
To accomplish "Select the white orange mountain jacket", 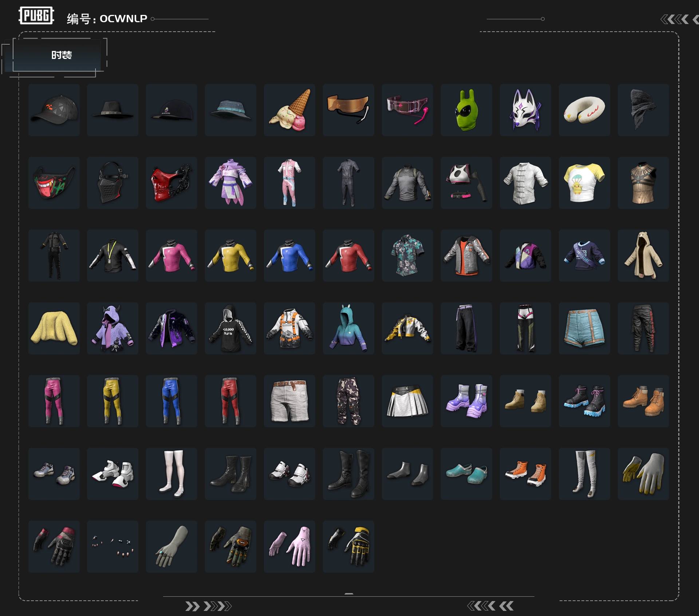I will click(x=289, y=328).
